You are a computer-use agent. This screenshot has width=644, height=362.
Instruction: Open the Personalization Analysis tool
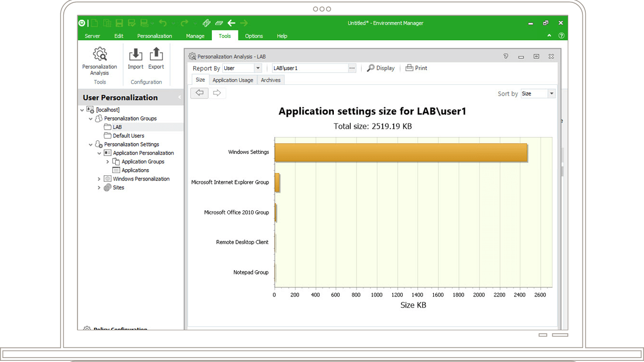click(x=99, y=61)
